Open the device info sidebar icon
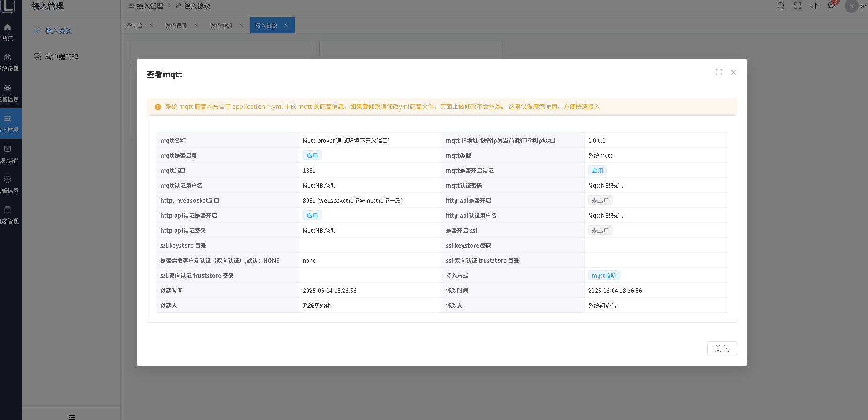868x420 pixels. pos(7,89)
